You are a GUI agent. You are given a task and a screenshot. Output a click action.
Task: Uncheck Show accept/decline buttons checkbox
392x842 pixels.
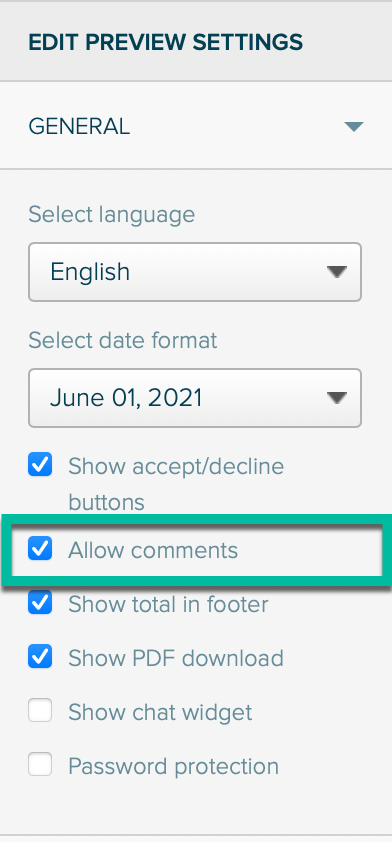[x=40, y=464]
